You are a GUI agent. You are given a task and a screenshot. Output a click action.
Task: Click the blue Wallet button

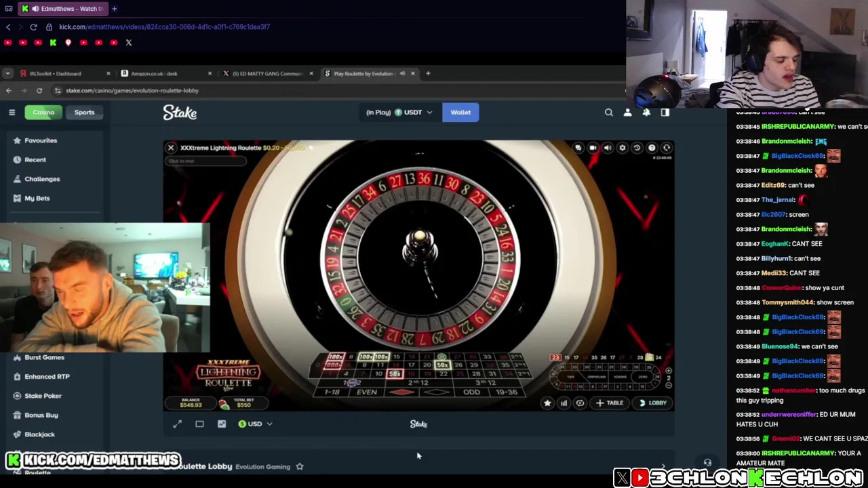460,113
